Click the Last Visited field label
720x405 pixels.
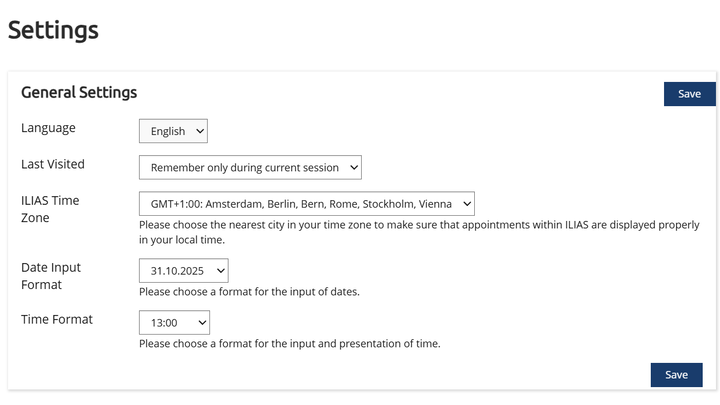(x=53, y=164)
